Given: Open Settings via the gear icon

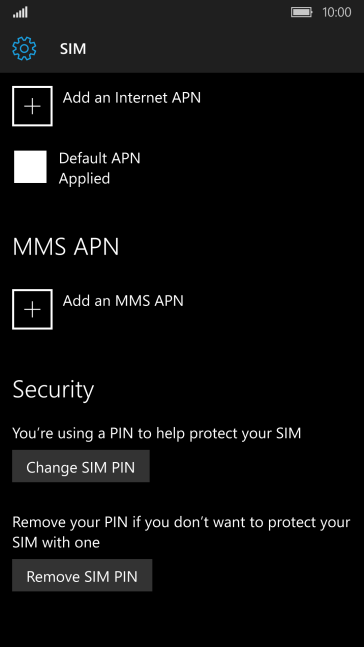Looking at the screenshot, I should coord(24,49).
